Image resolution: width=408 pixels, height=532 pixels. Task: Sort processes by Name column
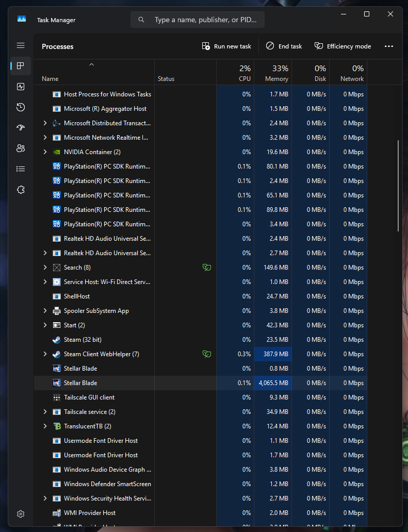click(94, 72)
